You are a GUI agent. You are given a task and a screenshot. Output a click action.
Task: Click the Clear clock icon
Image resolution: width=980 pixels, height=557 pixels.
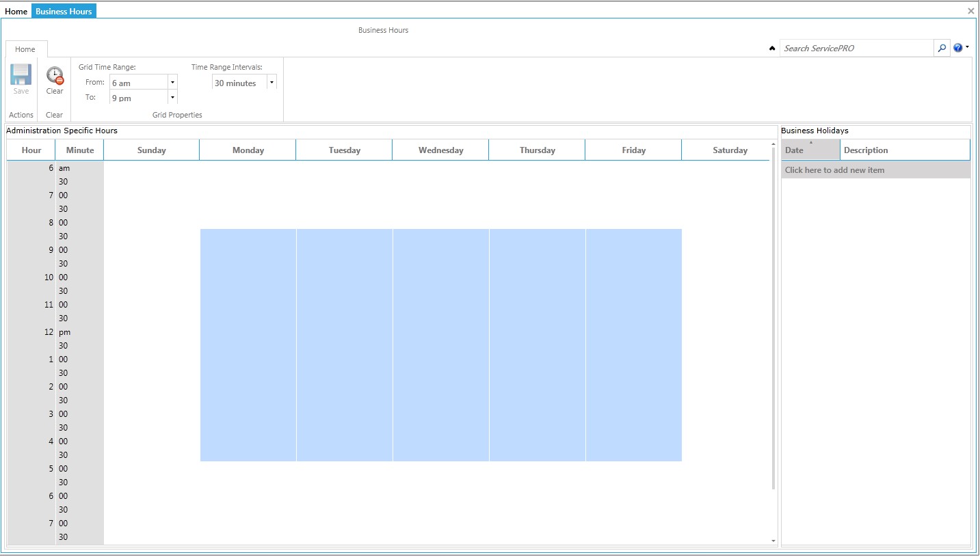(x=55, y=75)
